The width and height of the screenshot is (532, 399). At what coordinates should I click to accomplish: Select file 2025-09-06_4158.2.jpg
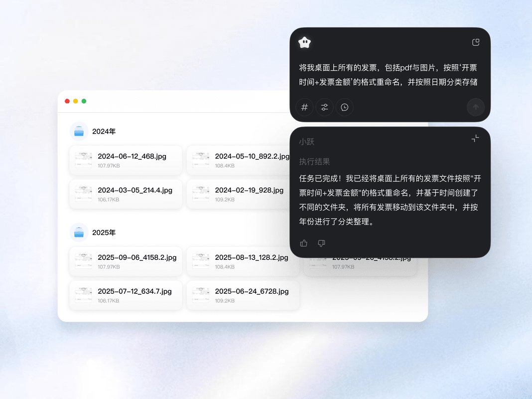[126, 261]
